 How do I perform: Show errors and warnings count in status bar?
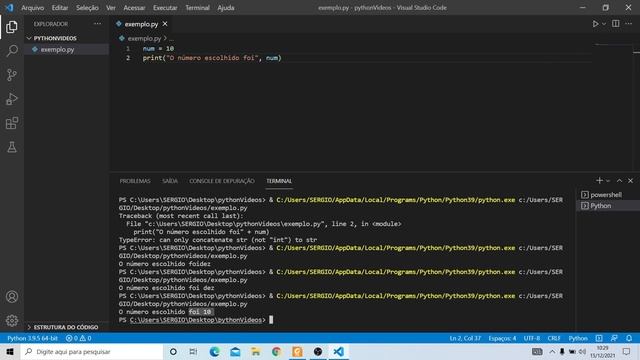[78, 338]
